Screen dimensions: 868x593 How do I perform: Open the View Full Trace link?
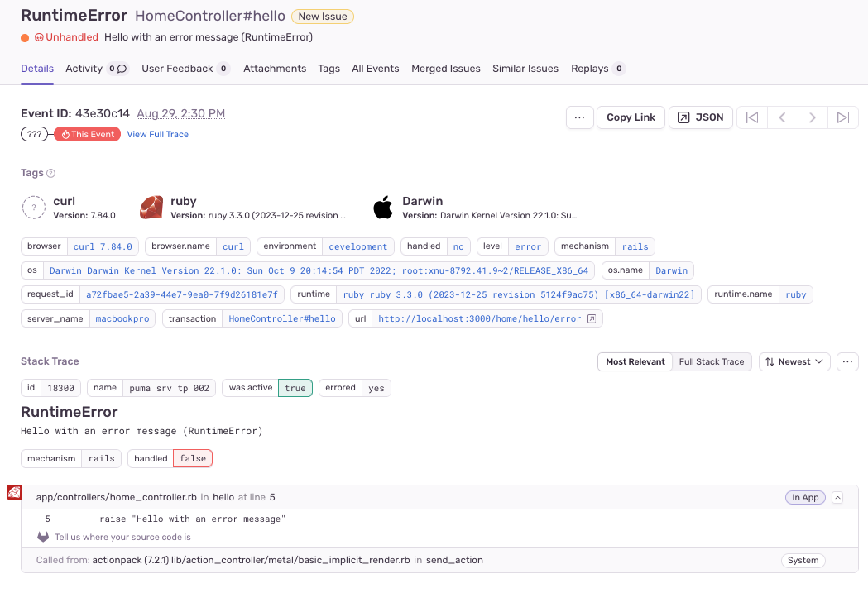pos(157,134)
